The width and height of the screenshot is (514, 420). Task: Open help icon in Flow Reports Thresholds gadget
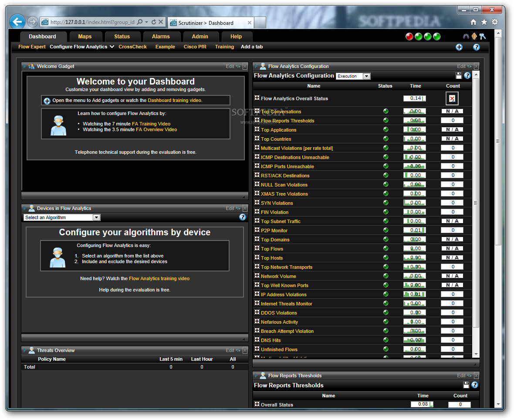(475, 385)
